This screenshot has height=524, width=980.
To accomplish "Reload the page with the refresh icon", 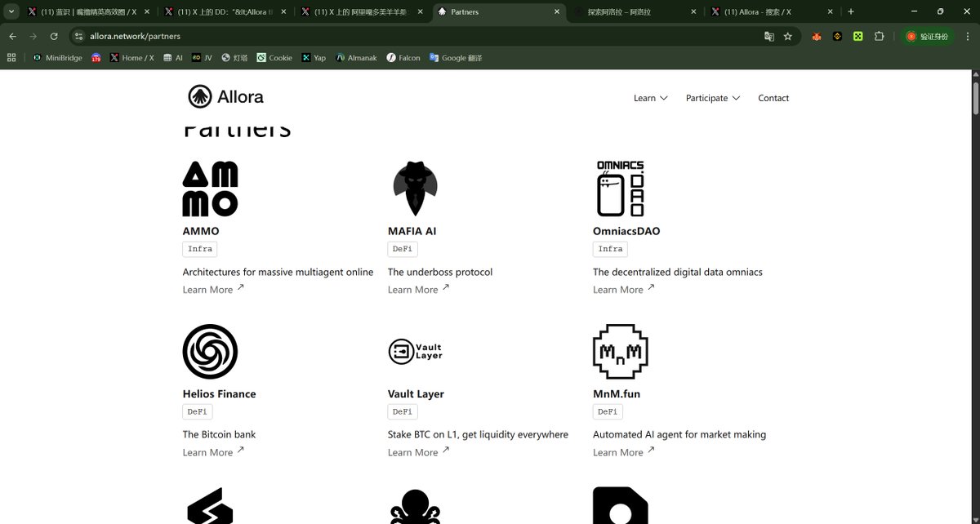I will point(54,36).
